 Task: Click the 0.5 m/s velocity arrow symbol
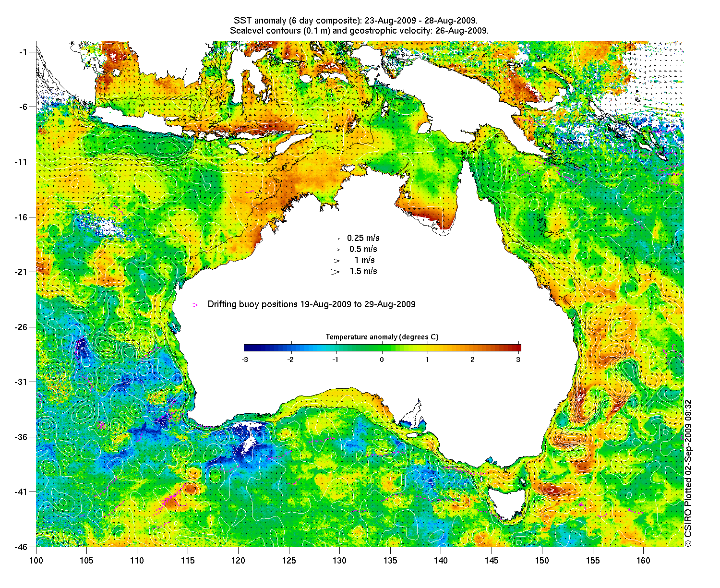point(338,250)
